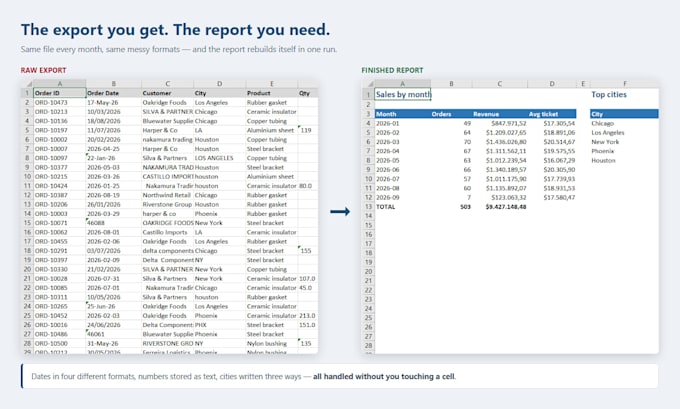Select the Qty cell 213.0
This screenshot has height=409, width=680.
tap(308, 316)
